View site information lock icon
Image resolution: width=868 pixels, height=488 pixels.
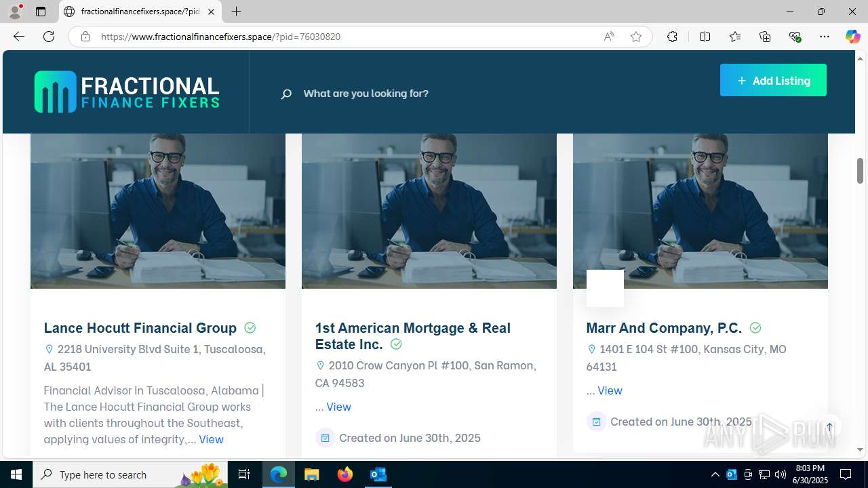pos(85,37)
